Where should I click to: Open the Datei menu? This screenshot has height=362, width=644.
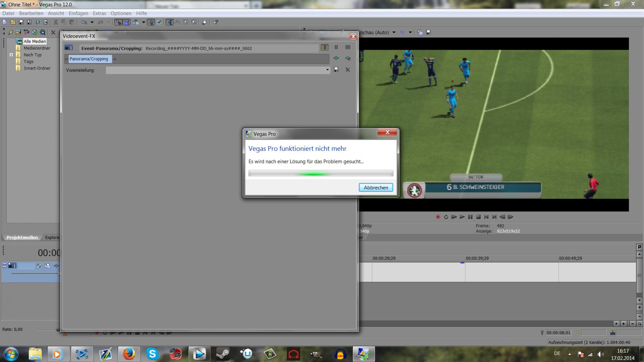point(8,13)
